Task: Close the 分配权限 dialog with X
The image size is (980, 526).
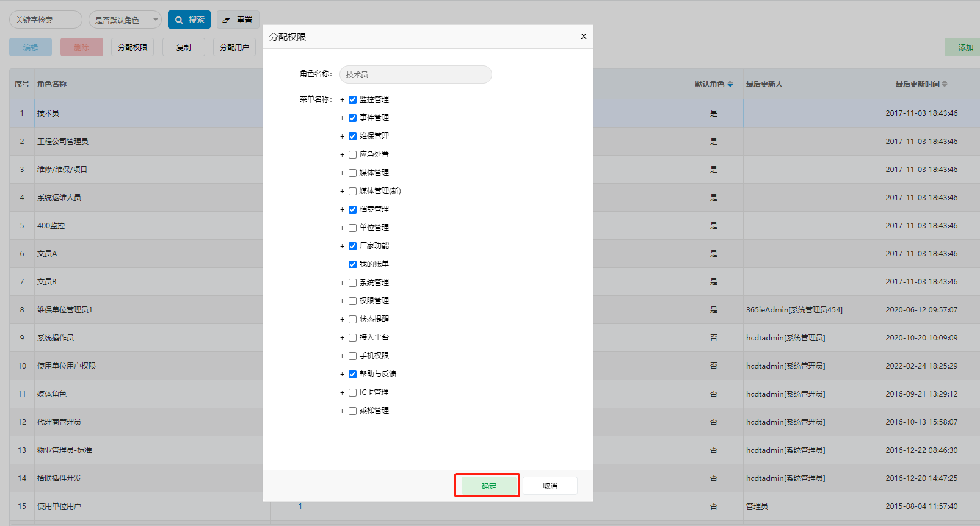Action: 583,37
